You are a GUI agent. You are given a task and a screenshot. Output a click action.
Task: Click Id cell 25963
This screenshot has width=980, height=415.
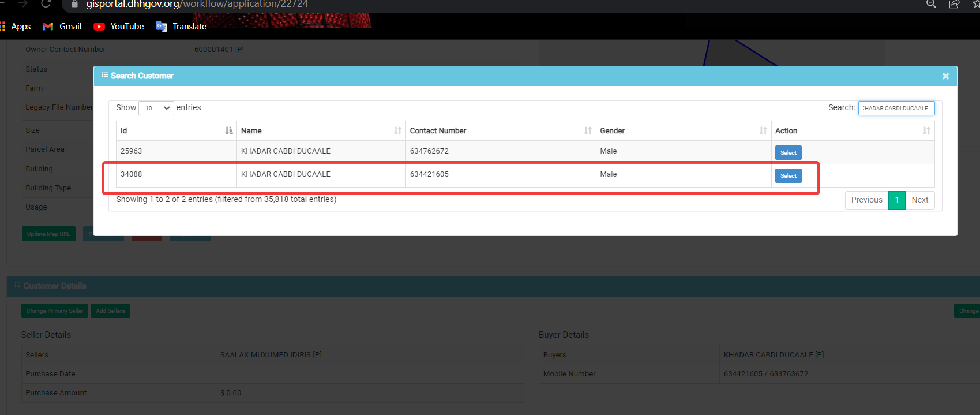(176, 151)
